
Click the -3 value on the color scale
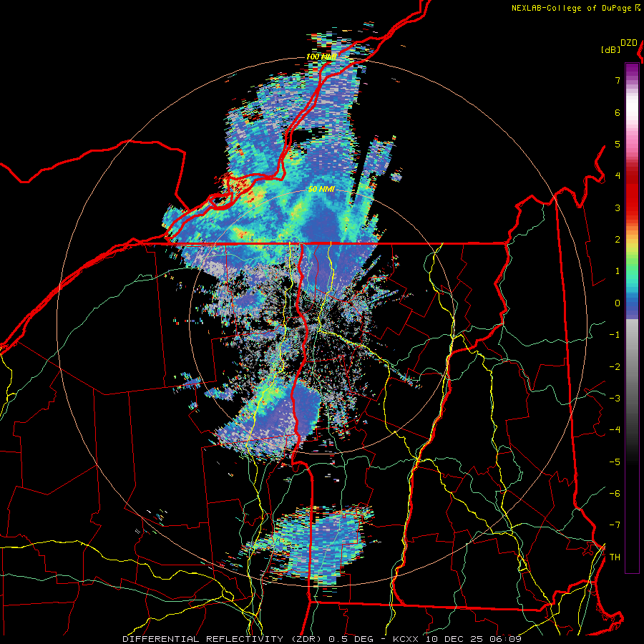pos(615,399)
